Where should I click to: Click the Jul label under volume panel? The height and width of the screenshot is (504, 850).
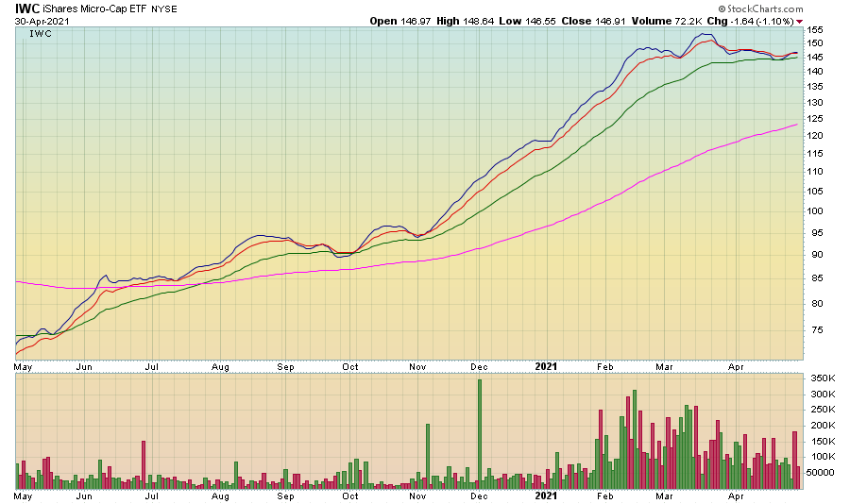click(151, 496)
